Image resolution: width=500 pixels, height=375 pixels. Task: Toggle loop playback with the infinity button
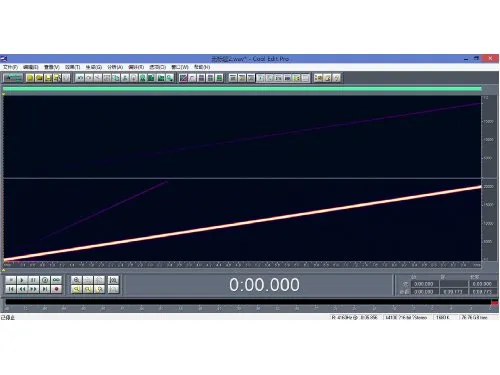(56, 280)
